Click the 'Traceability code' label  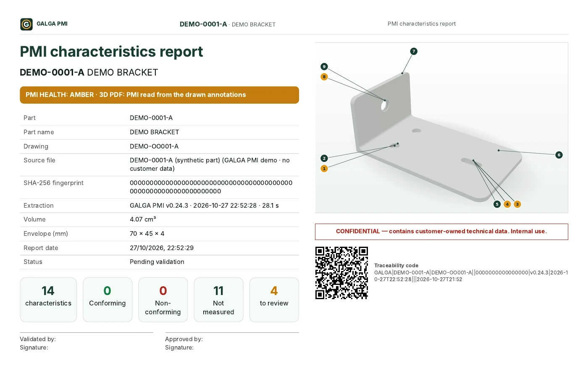(396, 266)
